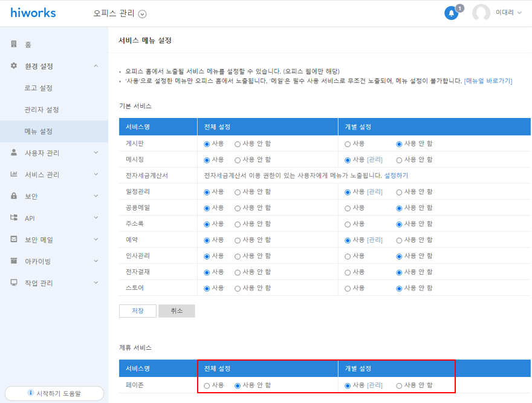Expand the 사용자 관리 chevron
Viewport: 532px width, 403px height.
(96, 152)
